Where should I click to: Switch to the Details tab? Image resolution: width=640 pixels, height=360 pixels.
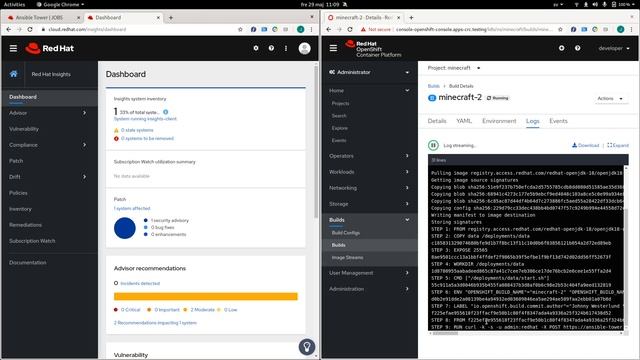pyautogui.click(x=437, y=121)
